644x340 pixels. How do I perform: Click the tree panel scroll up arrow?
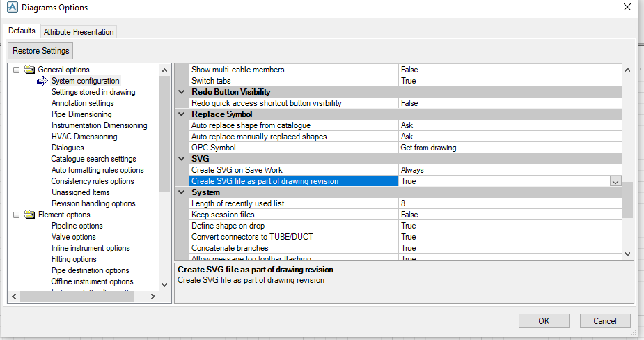tap(165, 70)
